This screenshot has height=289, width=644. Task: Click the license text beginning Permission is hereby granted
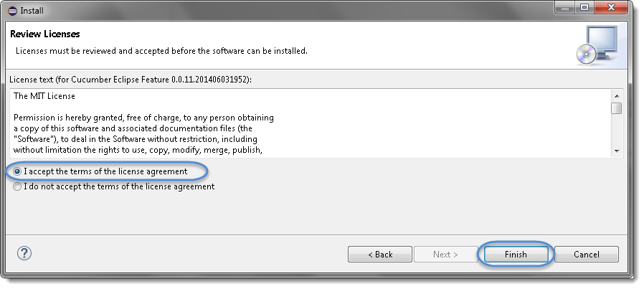click(143, 118)
